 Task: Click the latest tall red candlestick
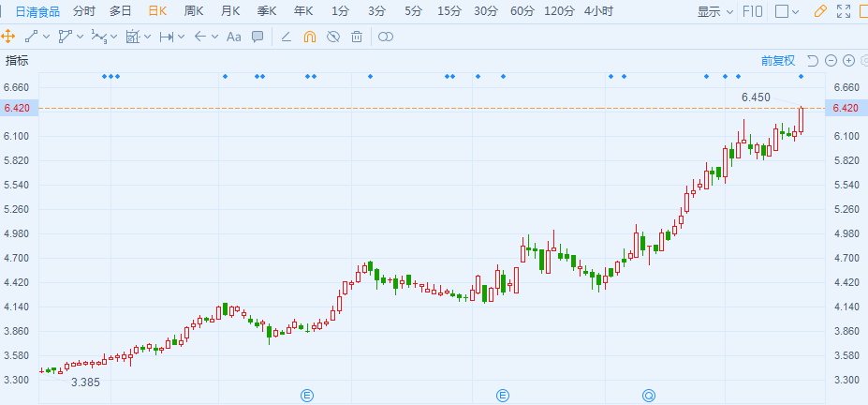click(x=801, y=120)
